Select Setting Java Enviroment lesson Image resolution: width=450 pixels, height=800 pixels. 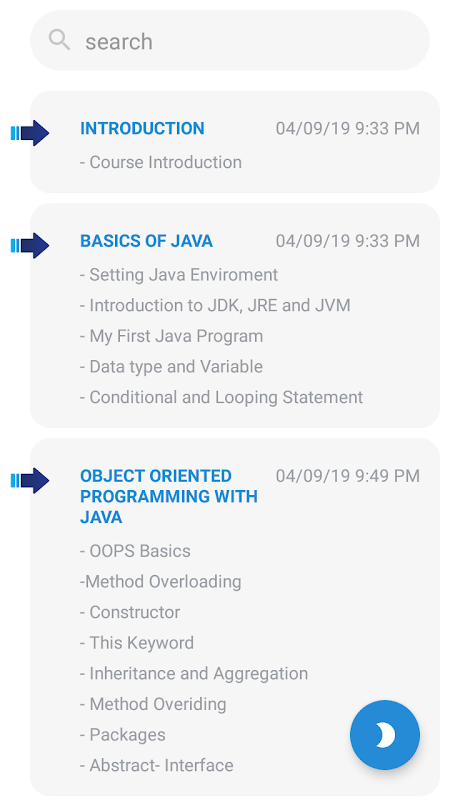(179, 275)
